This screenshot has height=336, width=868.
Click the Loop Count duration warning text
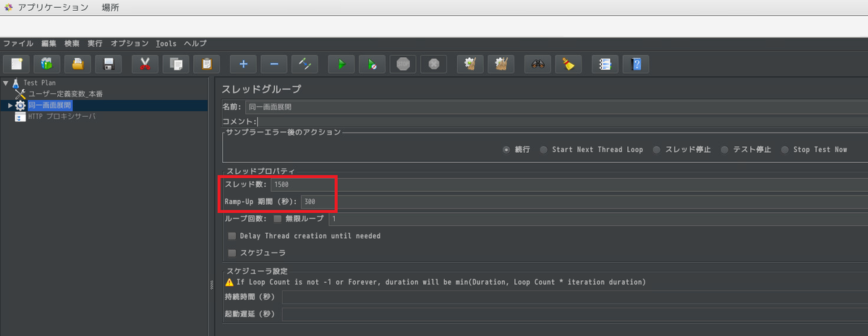[x=441, y=282]
